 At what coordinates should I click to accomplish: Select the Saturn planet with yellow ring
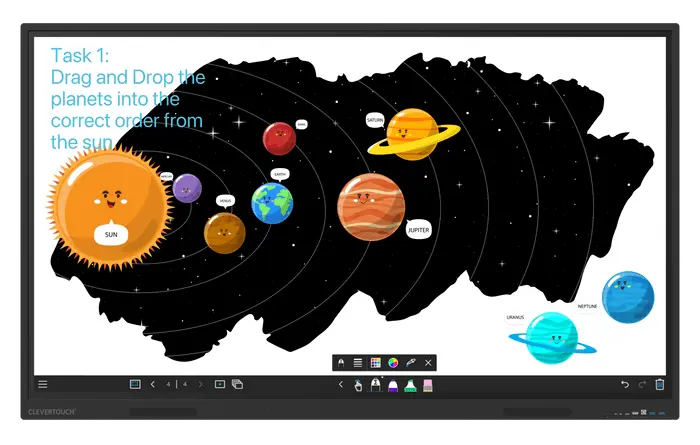pos(413,134)
